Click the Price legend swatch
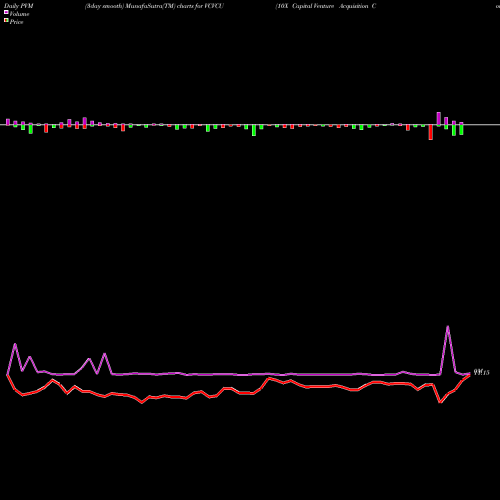 tap(6, 21)
